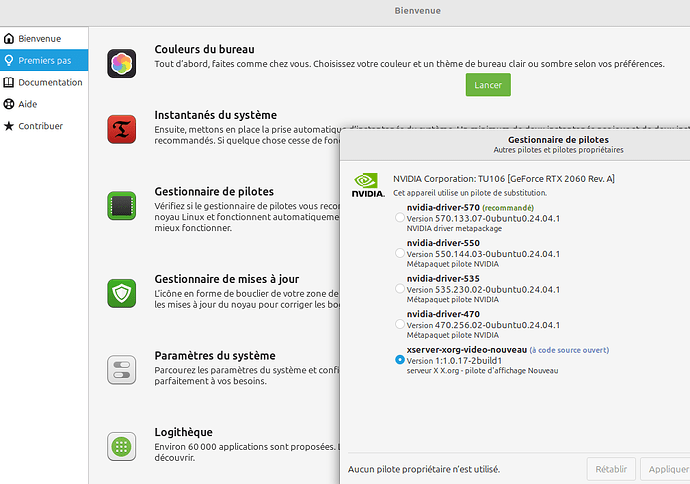The height and width of the screenshot is (484, 690).
Task: Click the 'Gestionnaire de mises à jour' heading
Action: coord(227,279)
